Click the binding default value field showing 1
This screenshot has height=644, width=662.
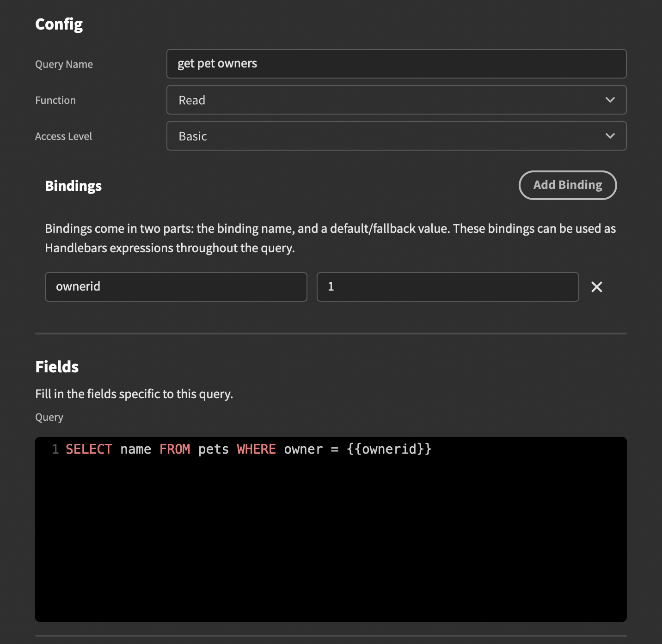click(447, 287)
